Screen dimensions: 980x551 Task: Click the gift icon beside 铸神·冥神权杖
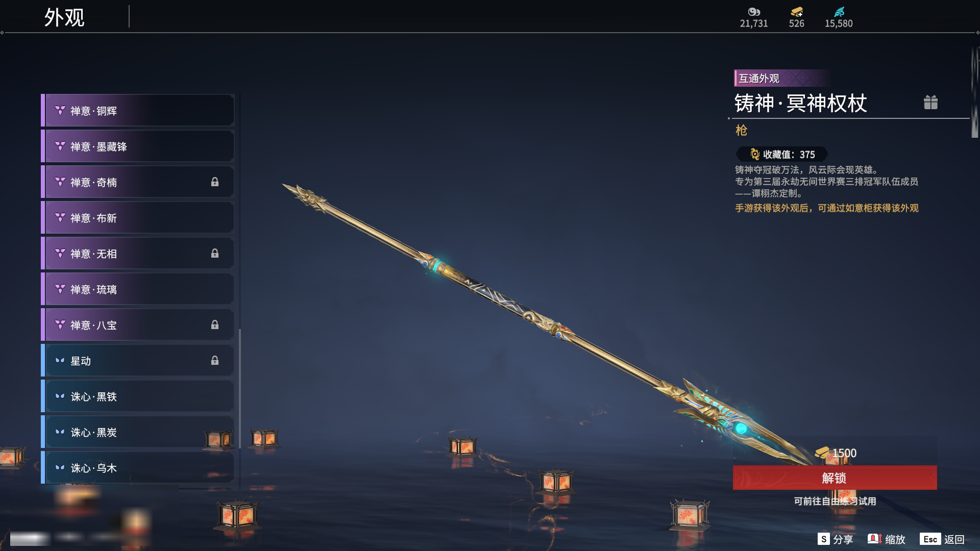[930, 103]
